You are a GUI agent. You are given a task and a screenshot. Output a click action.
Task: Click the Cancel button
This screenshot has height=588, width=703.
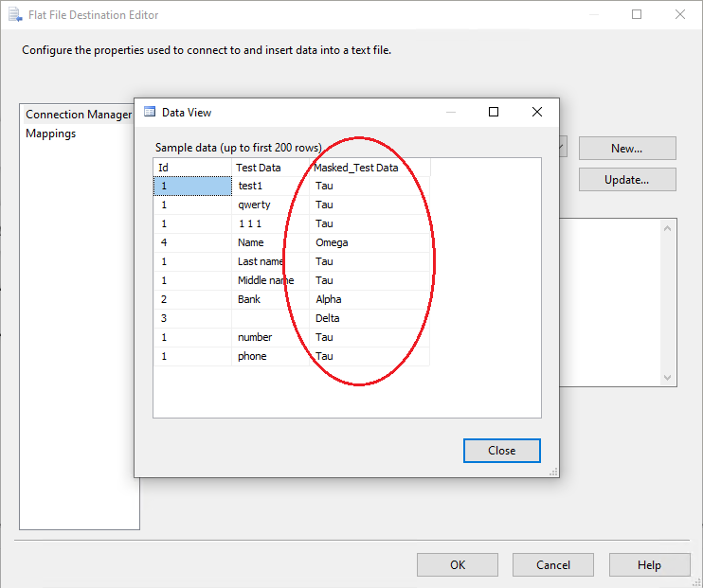click(x=552, y=565)
